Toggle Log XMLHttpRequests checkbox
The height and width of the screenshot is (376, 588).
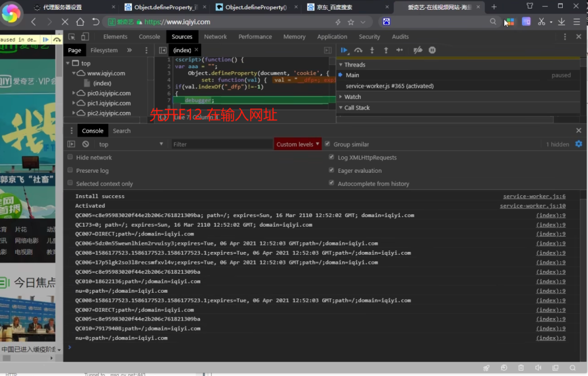pos(331,157)
